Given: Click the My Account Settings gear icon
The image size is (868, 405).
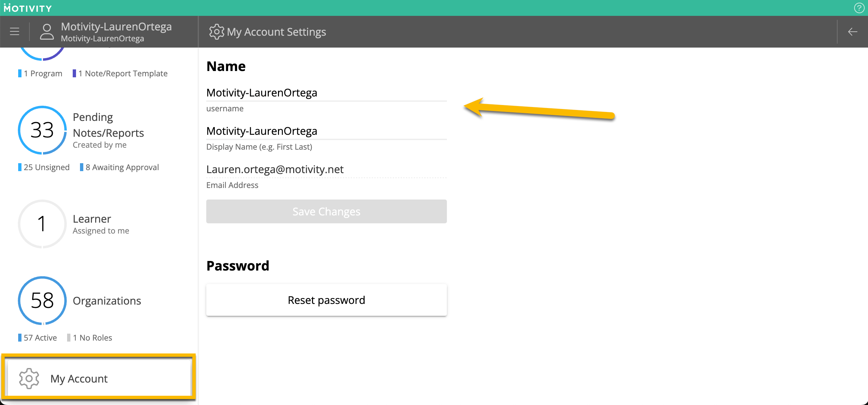Looking at the screenshot, I should pos(216,32).
